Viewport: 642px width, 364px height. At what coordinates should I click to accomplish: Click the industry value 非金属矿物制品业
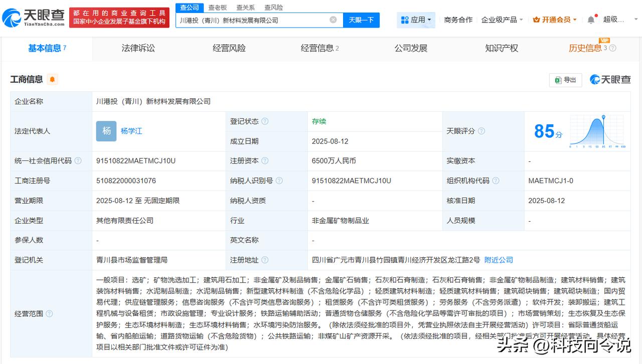(340, 220)
